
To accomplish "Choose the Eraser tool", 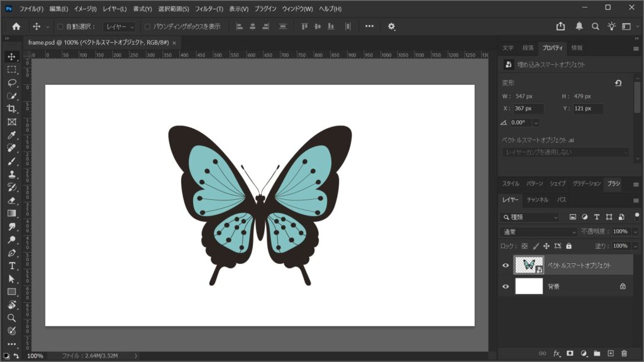I will pyautogui.click(x=12, y=200).
